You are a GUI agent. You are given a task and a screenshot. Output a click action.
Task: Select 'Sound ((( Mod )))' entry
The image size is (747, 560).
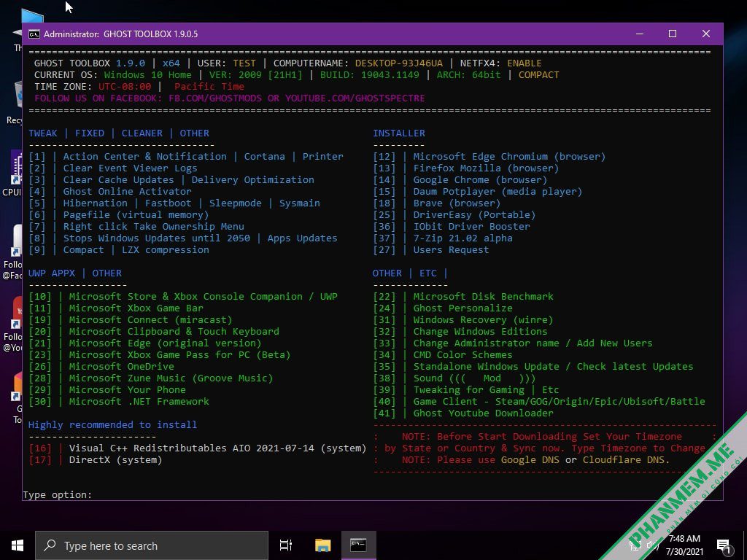click(454, 378)
